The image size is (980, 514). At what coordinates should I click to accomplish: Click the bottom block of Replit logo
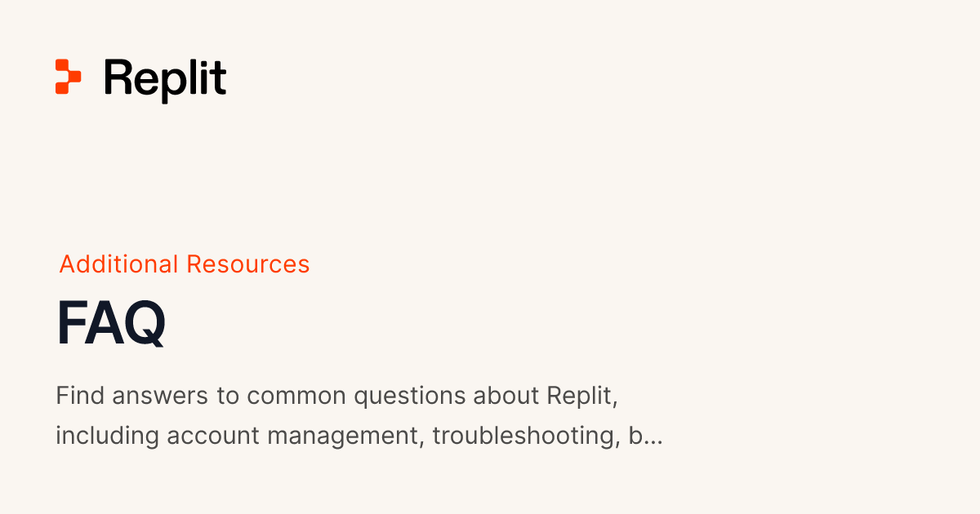tap(64, 87)
